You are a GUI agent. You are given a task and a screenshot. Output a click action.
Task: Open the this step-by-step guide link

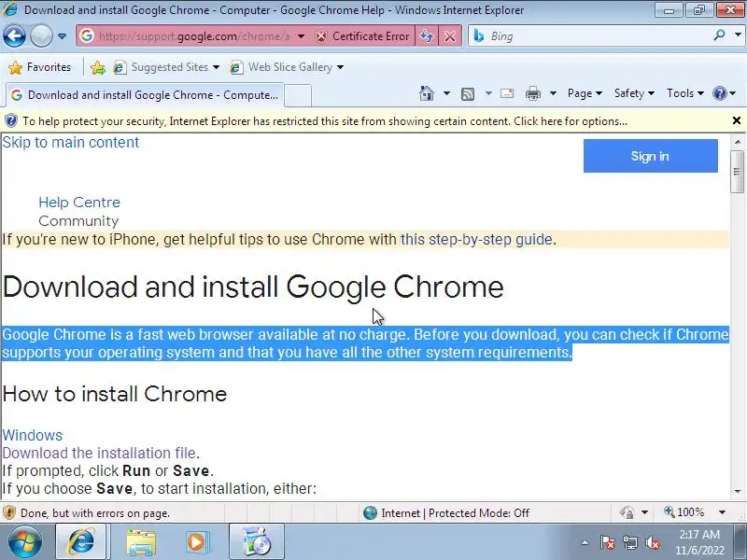pos(476,239)
